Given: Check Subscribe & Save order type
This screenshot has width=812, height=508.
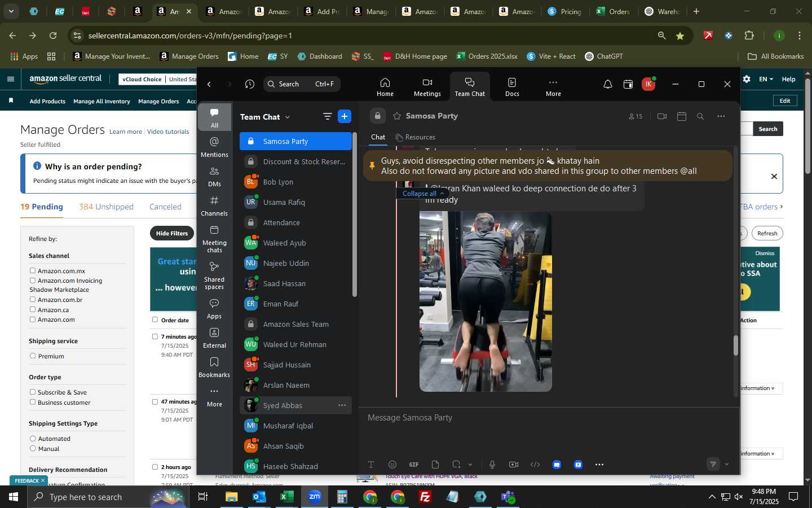Looking at the screenshot, I should [x=33, y=392].
